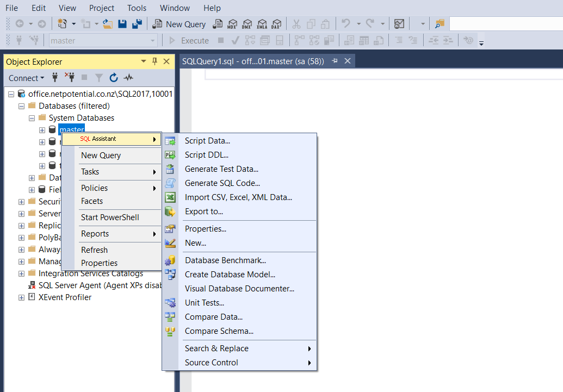
Task: Click the Save All toolbar icon
Action: click(137, 24)
